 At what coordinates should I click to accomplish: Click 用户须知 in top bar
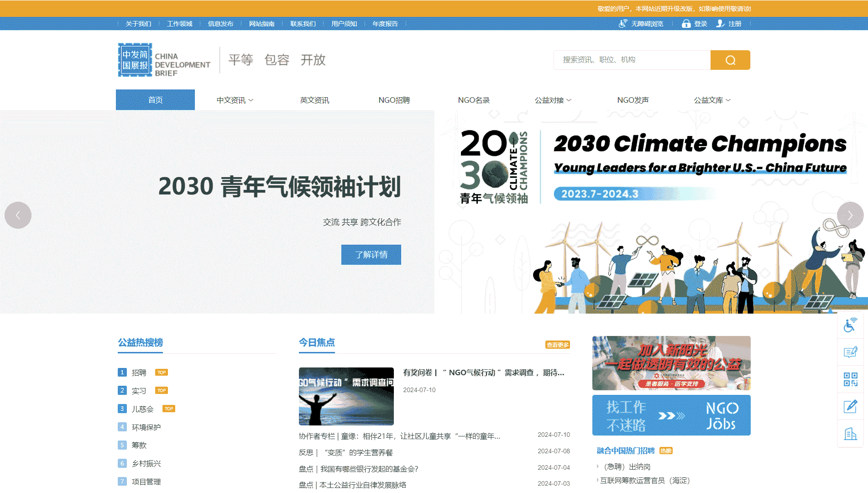point(344,24)
